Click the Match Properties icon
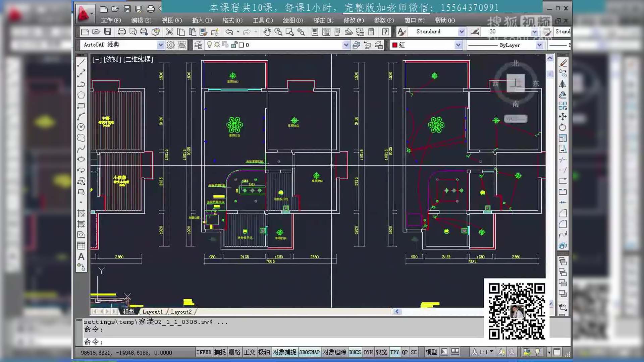Screen dimensions: 644x362 click(203, 32)
